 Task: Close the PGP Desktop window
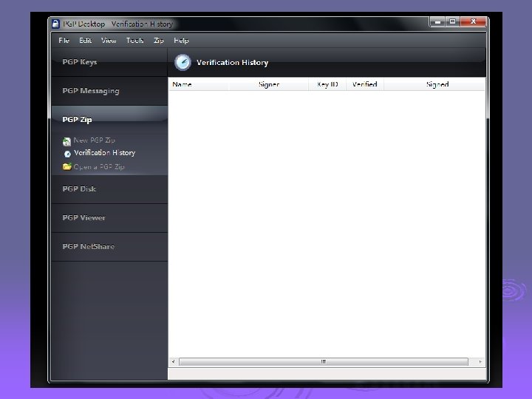point(474,21)
